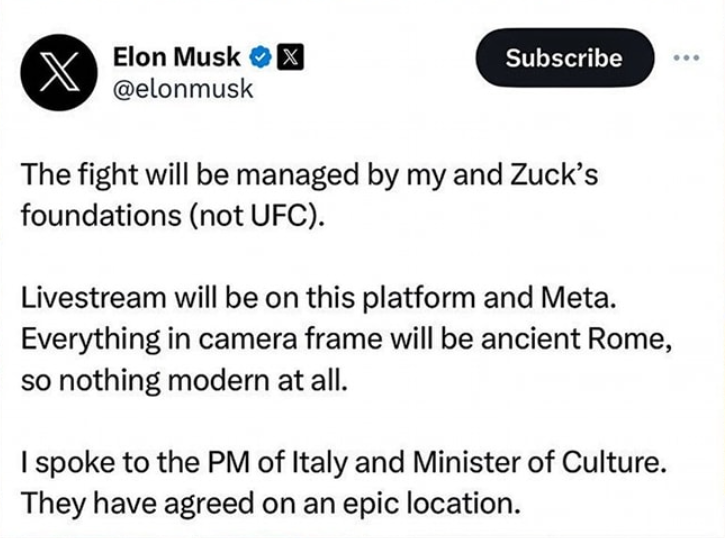Open the three-dot more options menu
Screen dimensions: 725x538
tap(686, 58)
